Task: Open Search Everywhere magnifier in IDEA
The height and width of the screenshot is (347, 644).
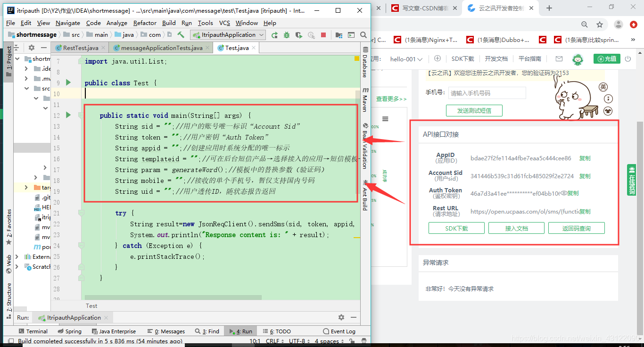Action: click(x=363, y=35)
